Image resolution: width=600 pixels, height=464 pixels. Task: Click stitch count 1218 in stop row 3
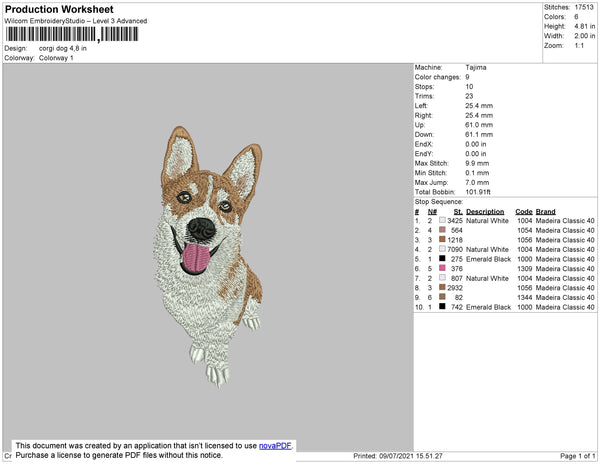455,240
